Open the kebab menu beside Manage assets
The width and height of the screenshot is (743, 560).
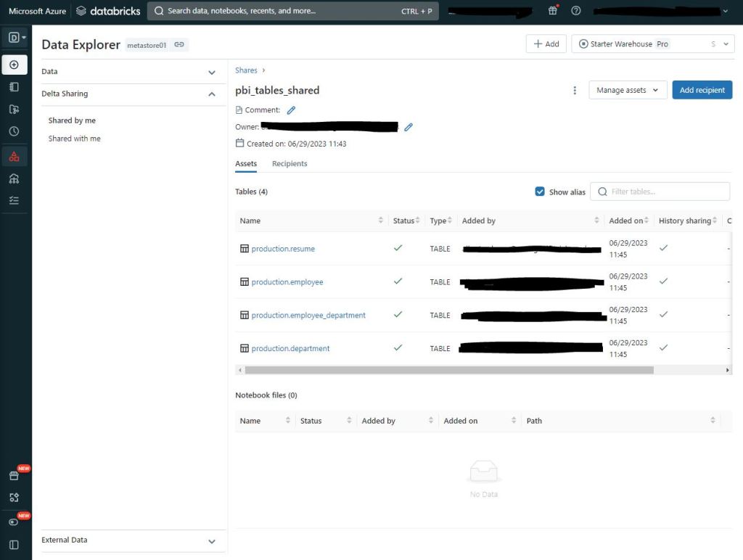tap(575, 91)
